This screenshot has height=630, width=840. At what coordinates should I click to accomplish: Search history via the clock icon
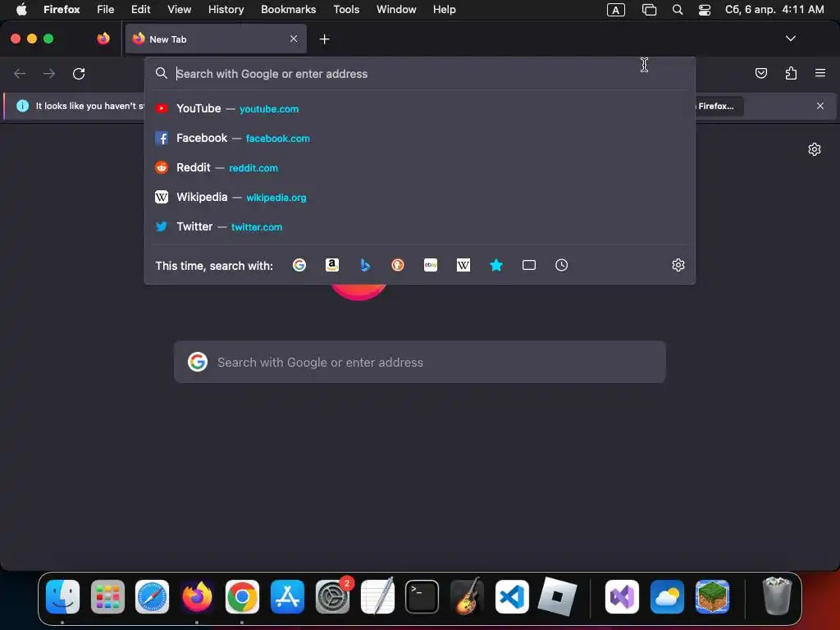coord(561,265)
